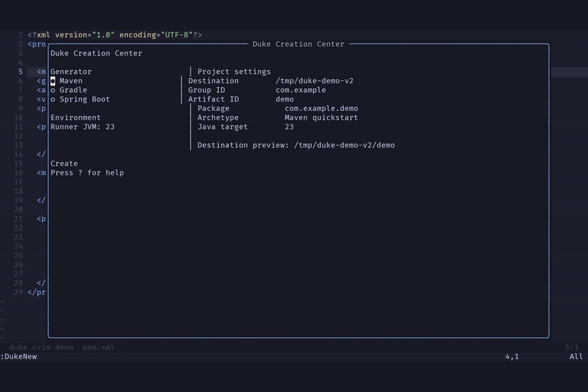Click the Package field label
Image resolution: width=588 pixels, height=392 pixels.
(213, 109)
